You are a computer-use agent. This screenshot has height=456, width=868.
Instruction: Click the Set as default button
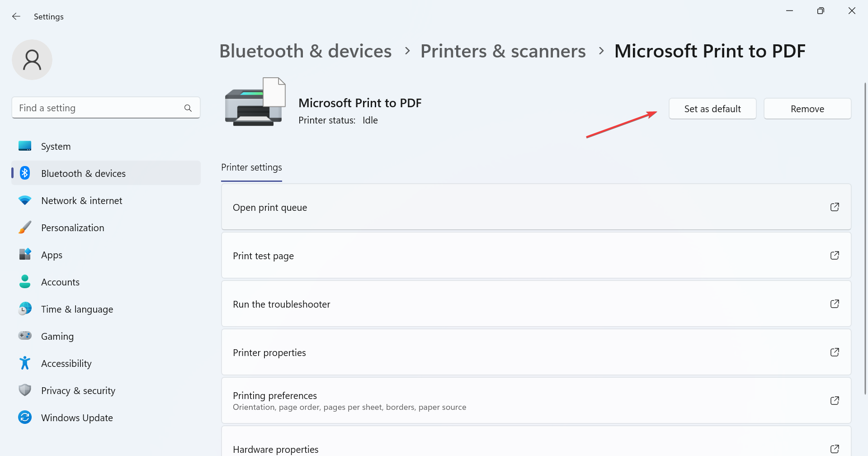(x=712, y=109)
